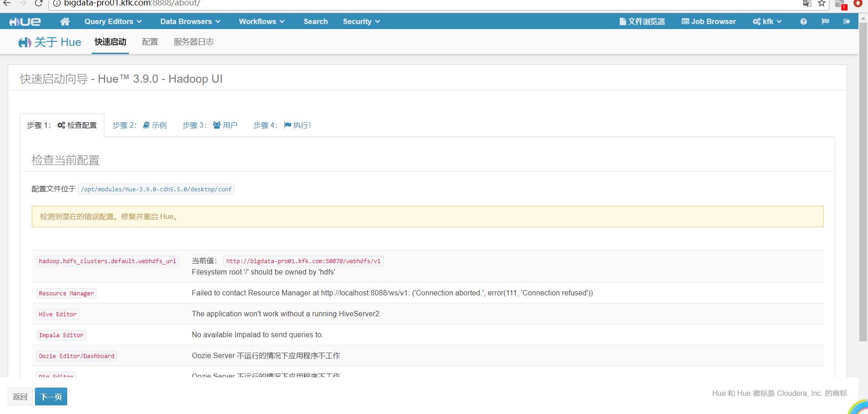868x414 pixels.
Task: Select step 1 检查配置 tab
Action: tap(62, 125)
